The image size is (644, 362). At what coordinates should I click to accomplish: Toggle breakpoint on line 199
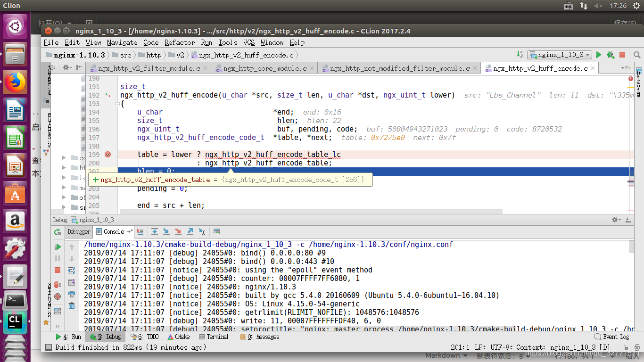107,155
